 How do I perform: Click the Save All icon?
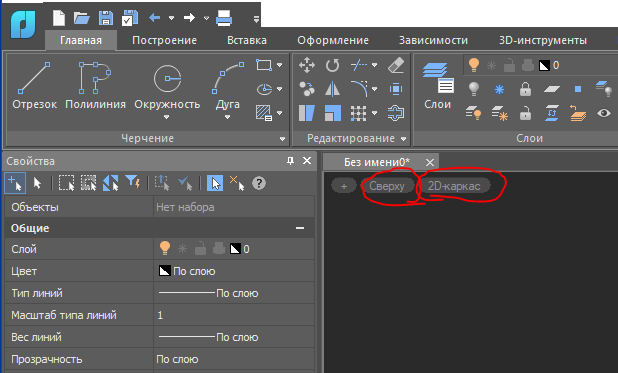click(130, 18)
